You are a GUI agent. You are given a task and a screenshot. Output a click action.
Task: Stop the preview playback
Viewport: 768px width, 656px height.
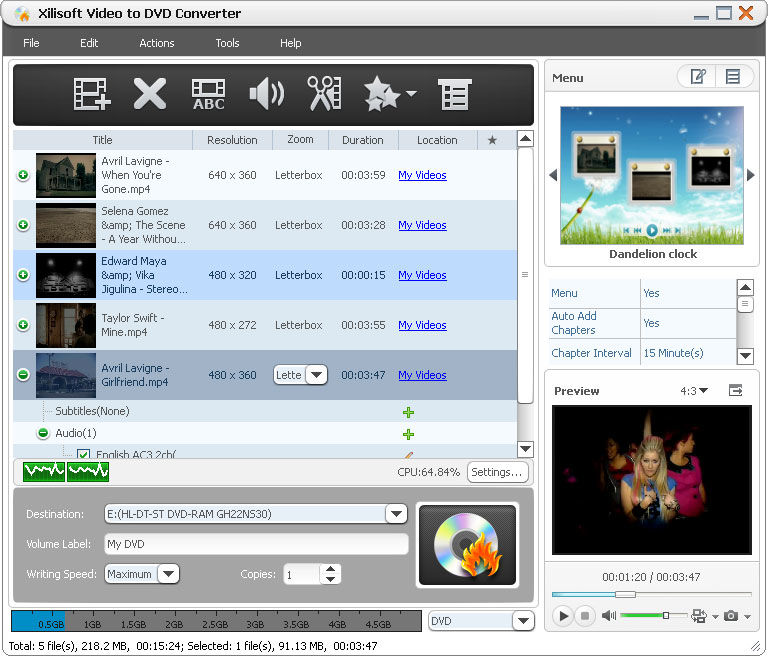tap(585, 615)
